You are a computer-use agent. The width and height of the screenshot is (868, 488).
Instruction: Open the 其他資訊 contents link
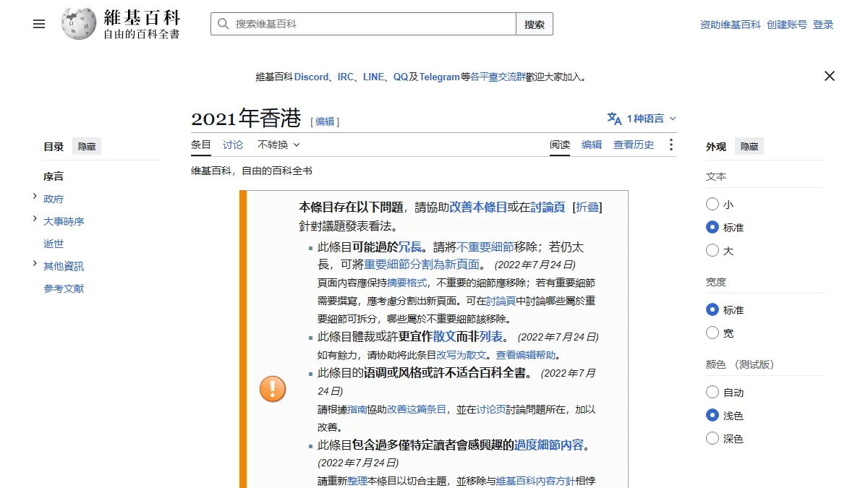point(64,266)
